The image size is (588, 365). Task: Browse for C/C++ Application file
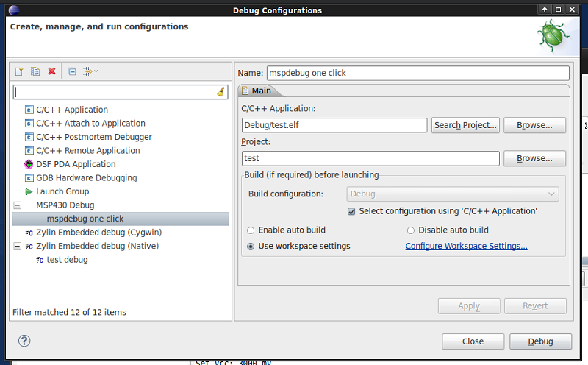(x=534, y=125)
